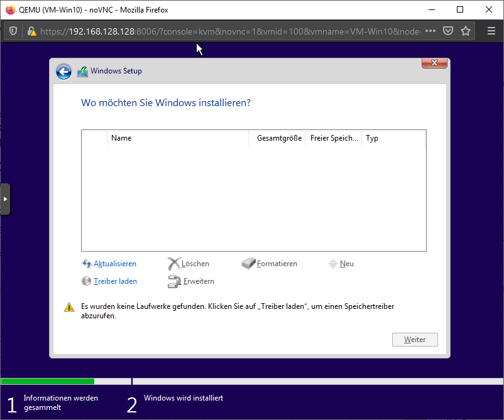The height and width of the screenshot is (420, 504).
Task: Click the green setup progress bar
Action: (x=48, y=382)
